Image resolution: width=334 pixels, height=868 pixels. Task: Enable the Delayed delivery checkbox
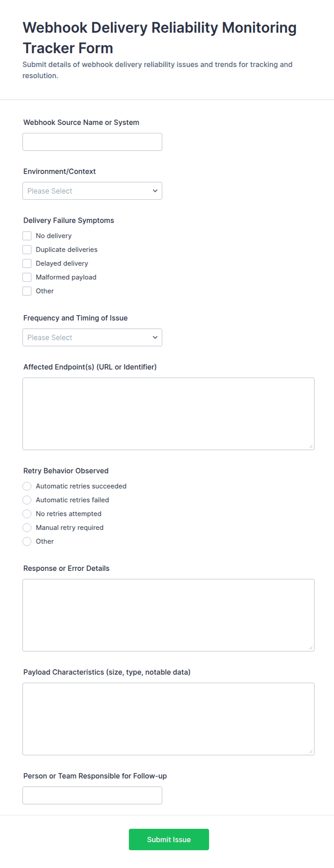point(27,263)
